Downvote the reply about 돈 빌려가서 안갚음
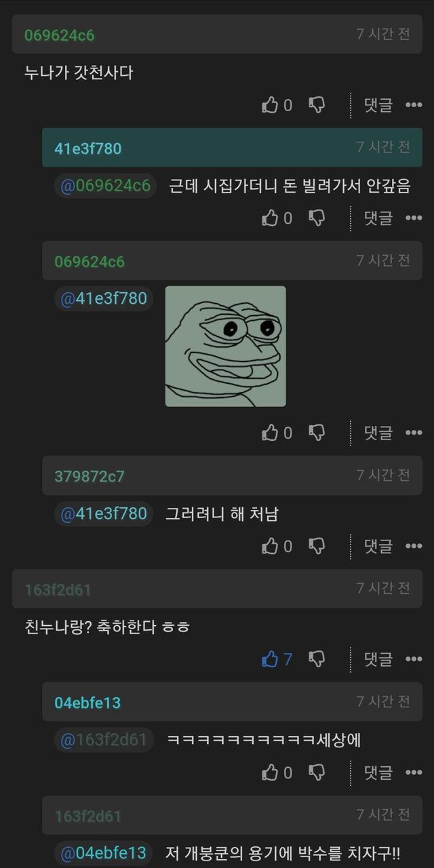 tap(317, 218)
